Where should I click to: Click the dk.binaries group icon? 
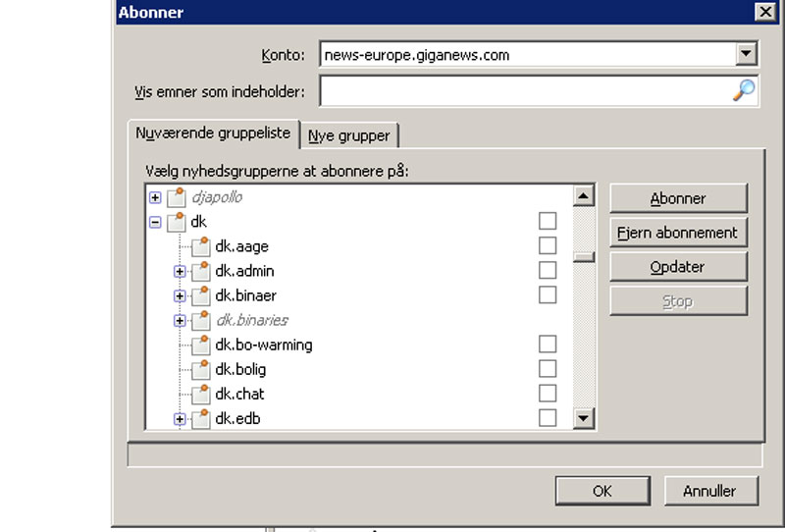pyautogui.click(x=200, y=320)
